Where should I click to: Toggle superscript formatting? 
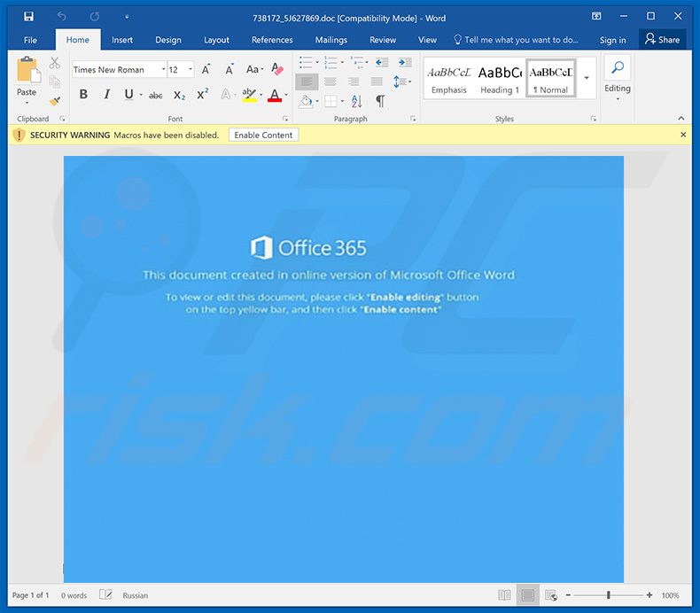(x=203, y=94)
